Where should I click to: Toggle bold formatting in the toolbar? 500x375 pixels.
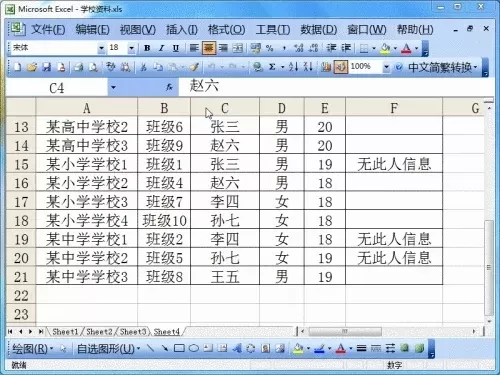[x=147, y=48]
